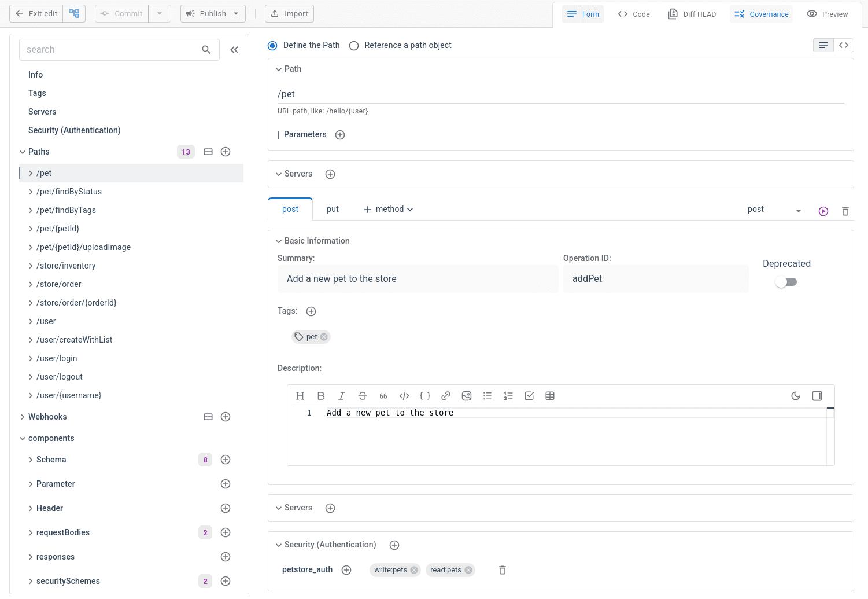868x599 pixels.
Task: Run the post operation with play icon
Action: tap(823, 211)
